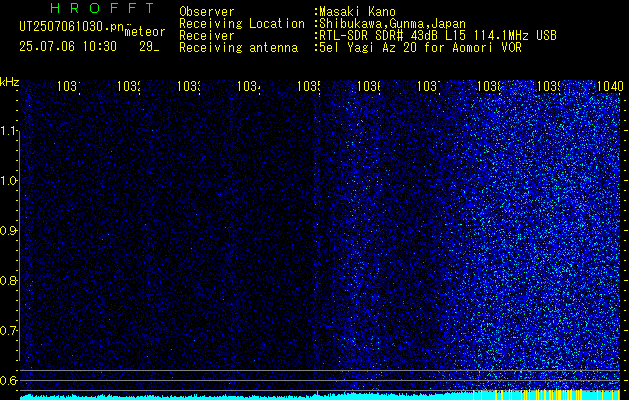Click the RTL-SDR SDR# receiver details
The height and width of the screenshot is (400, 629).
point(436,36)
